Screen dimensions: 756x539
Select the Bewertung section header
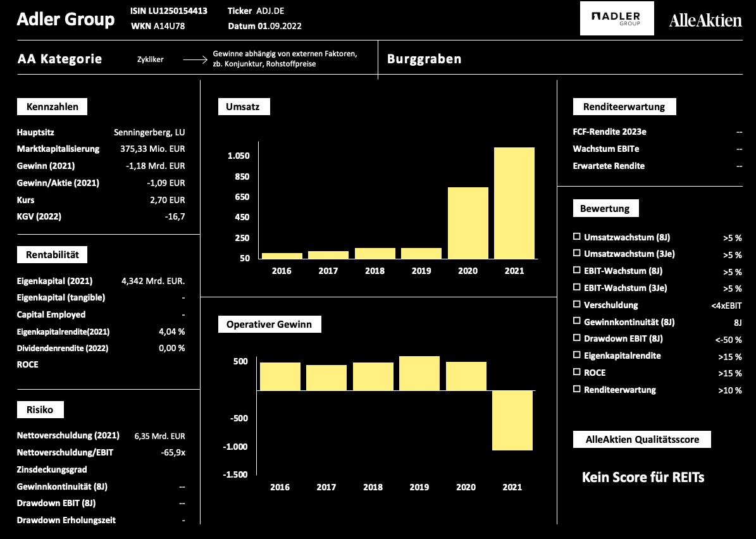[x=605, y=208]
